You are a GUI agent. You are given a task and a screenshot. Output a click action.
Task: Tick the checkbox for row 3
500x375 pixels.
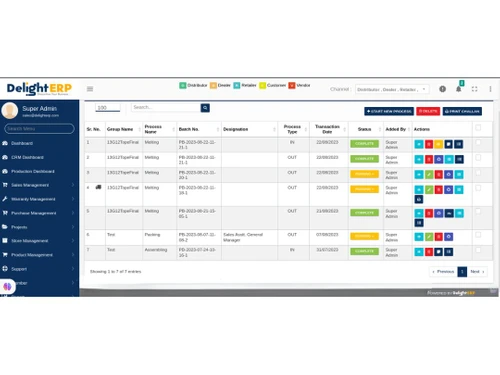tap(478, 173)
